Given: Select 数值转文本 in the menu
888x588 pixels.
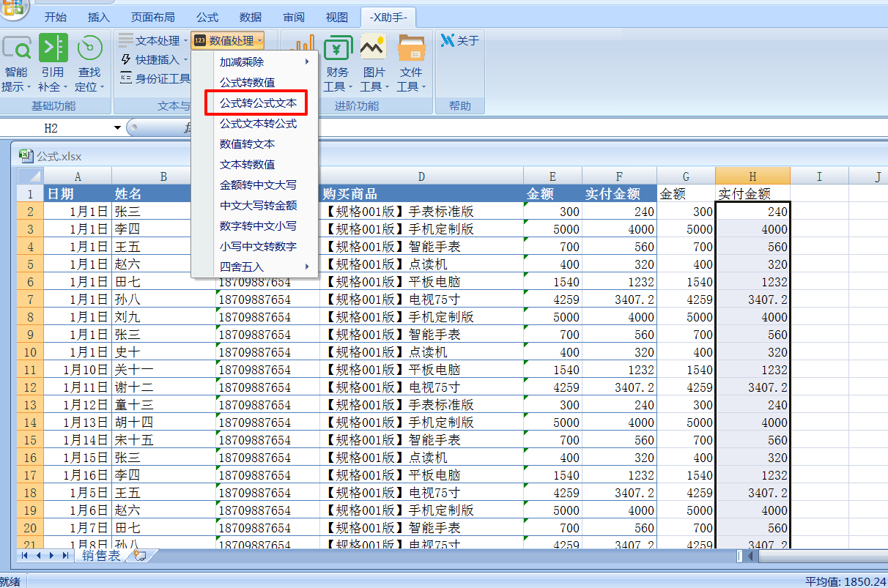Looking at the screenshot, I should 255,144.
